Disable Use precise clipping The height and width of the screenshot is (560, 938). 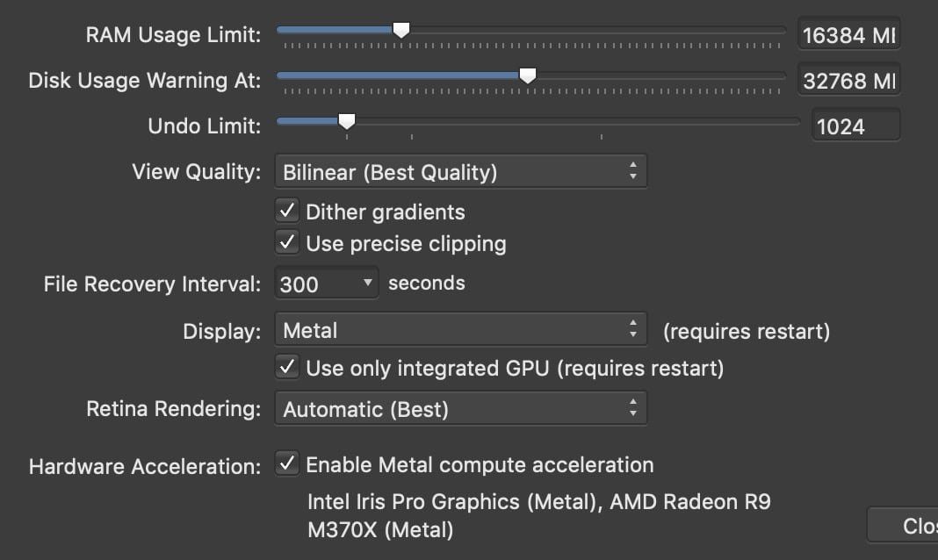click(x=286, y=243)
